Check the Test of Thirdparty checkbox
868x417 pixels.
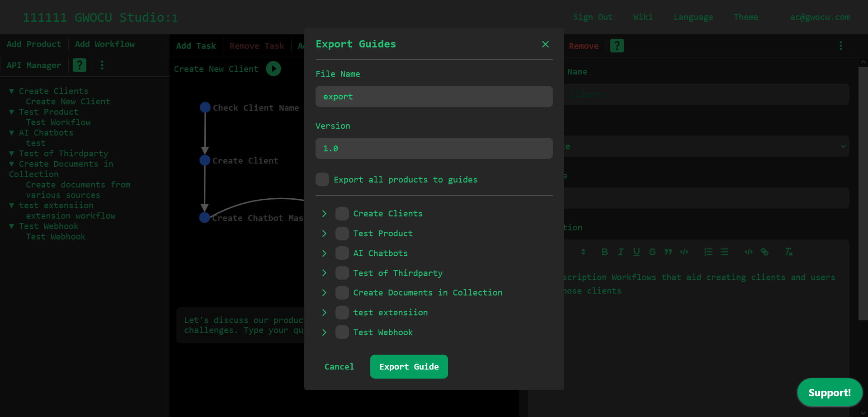tap(342, 273)
